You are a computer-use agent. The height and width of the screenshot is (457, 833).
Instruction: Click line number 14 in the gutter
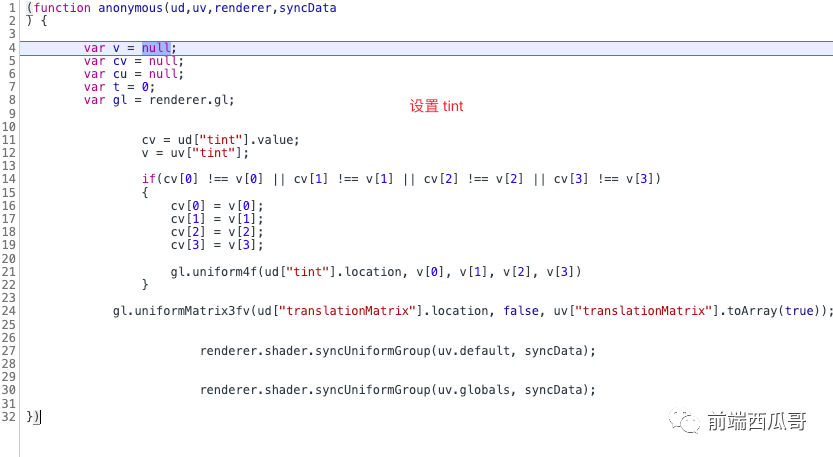point(8,179)
